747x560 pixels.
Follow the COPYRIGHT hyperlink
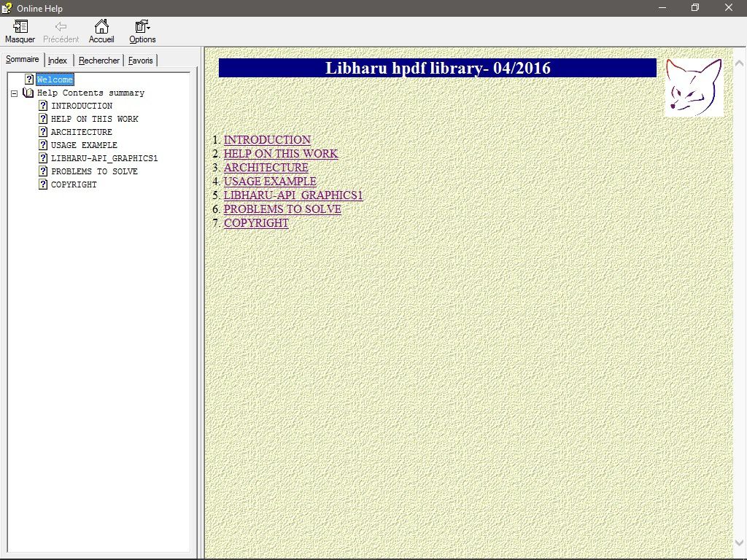[256, 223]
